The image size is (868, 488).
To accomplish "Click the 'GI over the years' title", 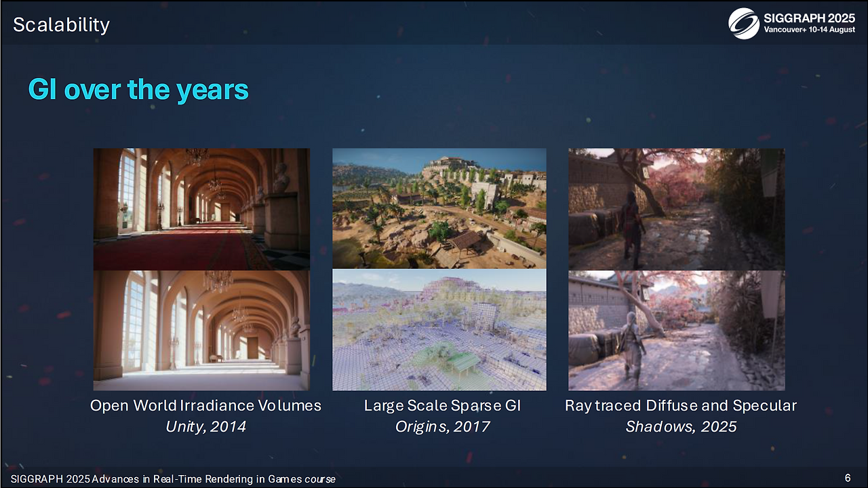I will 138,90.
